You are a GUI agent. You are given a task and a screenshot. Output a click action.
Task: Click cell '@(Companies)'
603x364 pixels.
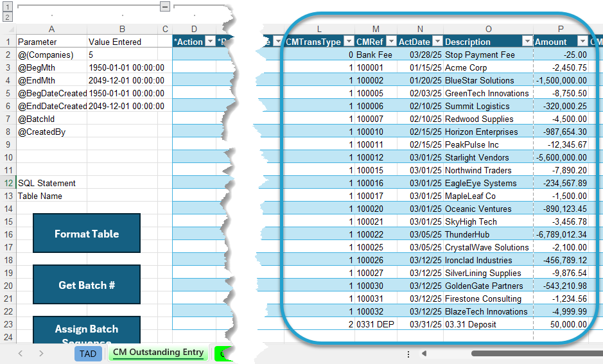pos(51,55)
